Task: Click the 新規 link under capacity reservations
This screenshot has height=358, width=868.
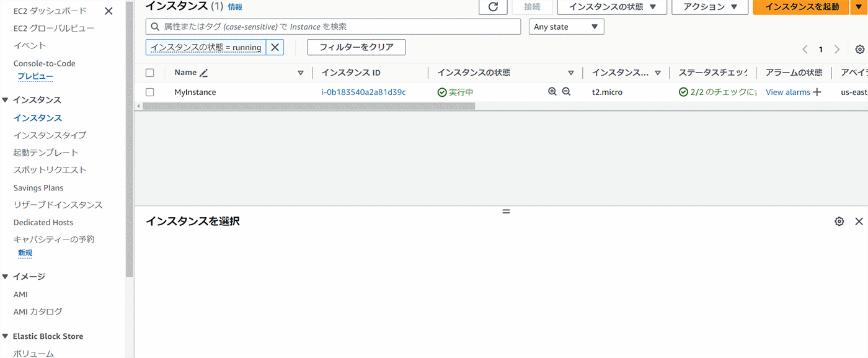Action: tap(25, 253)
